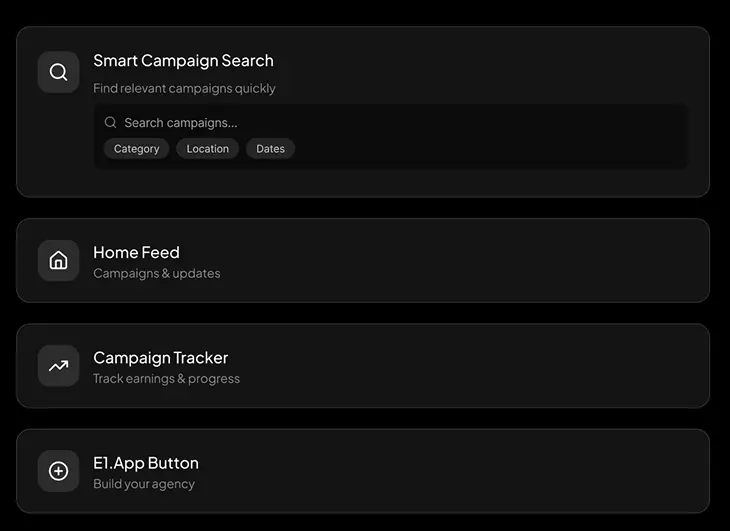Open the Home Feed title
Screen dimensions: 730x531
point(136,252)
